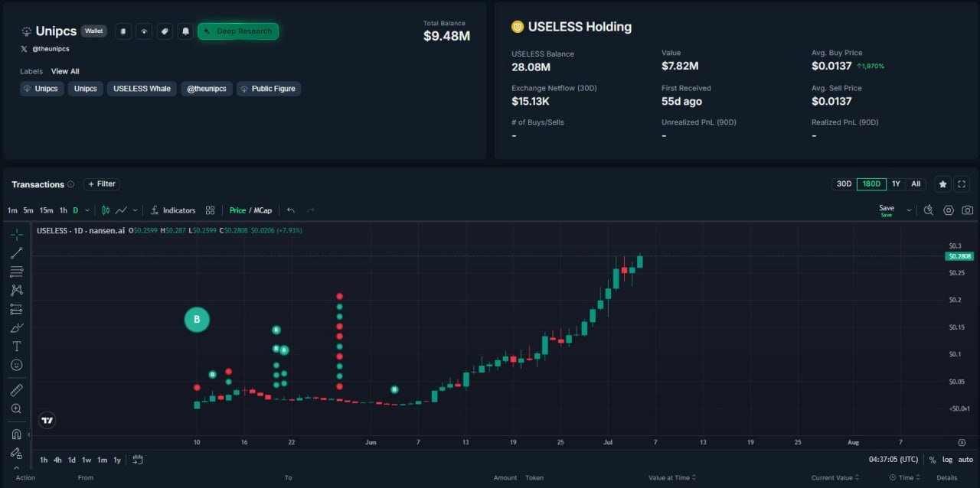Image resolution: width=980 pixels, height=488 pixels.
Task: Switch the range to 1Y
Action: point(896,184)
